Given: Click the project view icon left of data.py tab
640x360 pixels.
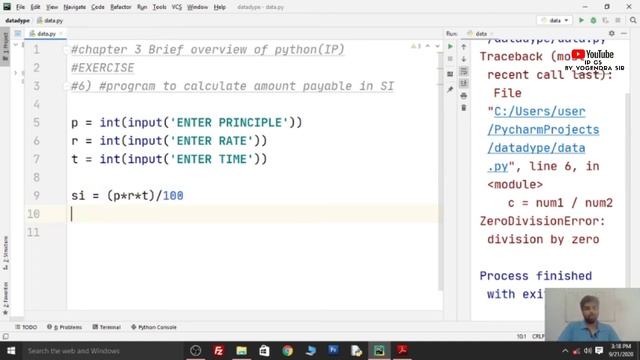Looking at the screenshot, I should tap(18, 33).
